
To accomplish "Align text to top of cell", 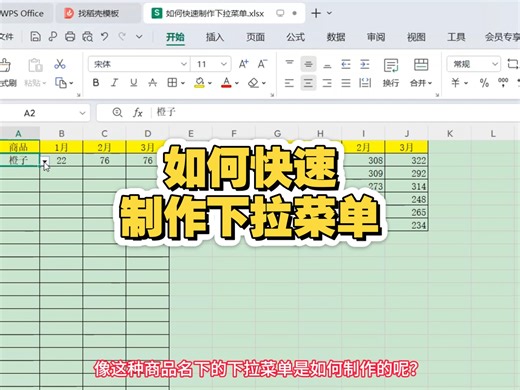I will (x=289, y=64).
